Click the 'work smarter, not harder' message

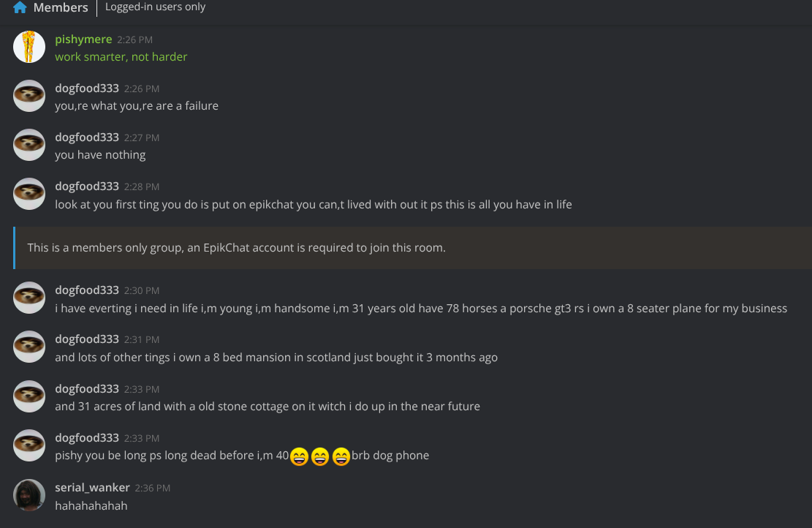[121, 57]
